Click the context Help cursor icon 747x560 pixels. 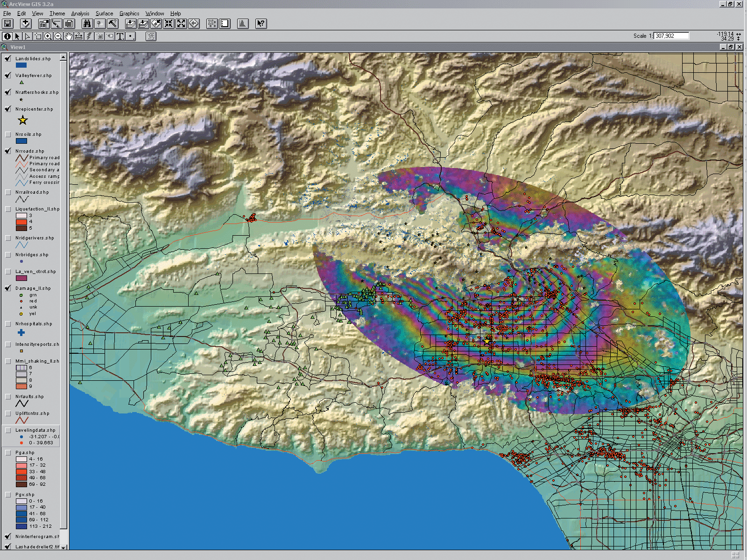coord(261,24)
